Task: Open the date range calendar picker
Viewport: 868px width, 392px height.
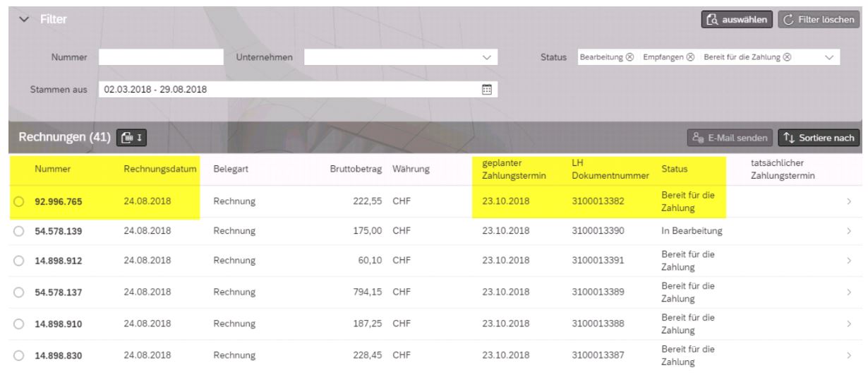Action: (486, 90)
